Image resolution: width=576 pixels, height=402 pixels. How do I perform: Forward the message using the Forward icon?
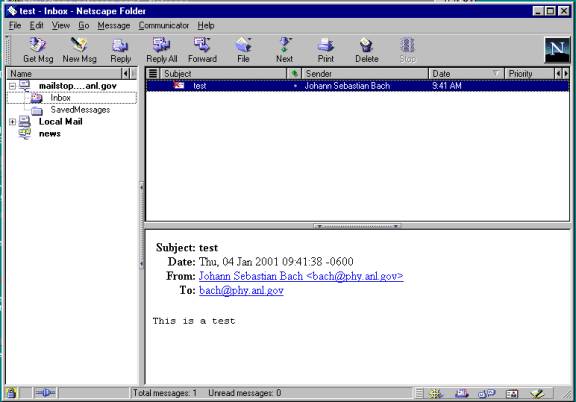point(202,45)
